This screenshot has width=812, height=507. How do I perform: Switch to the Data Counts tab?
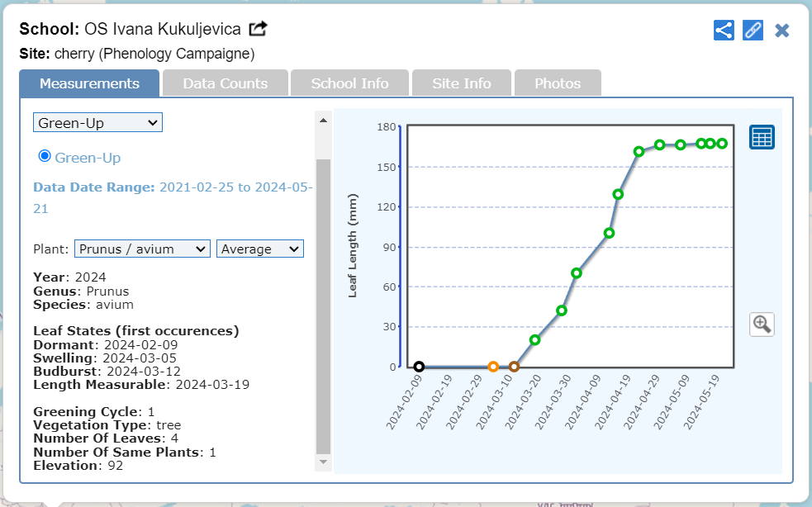tap(225, 83)
